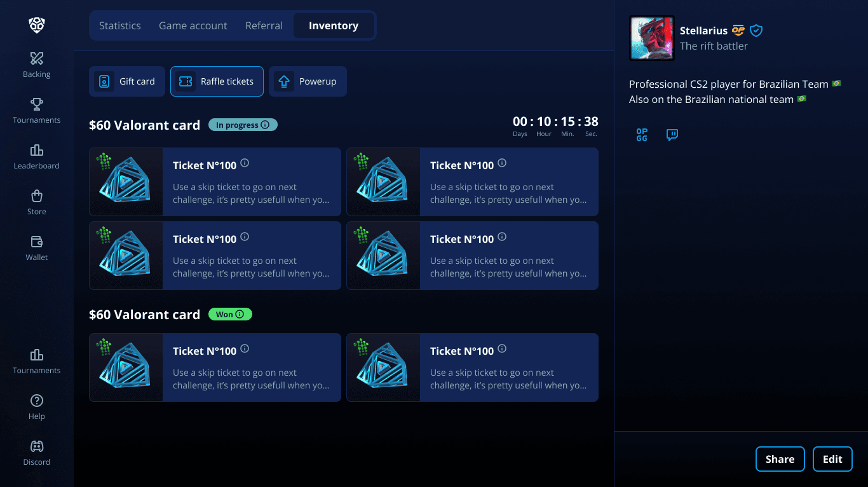This screenshot has height=487, width=868.
Task: Switch to the Statistics tab
Action: 120,25
